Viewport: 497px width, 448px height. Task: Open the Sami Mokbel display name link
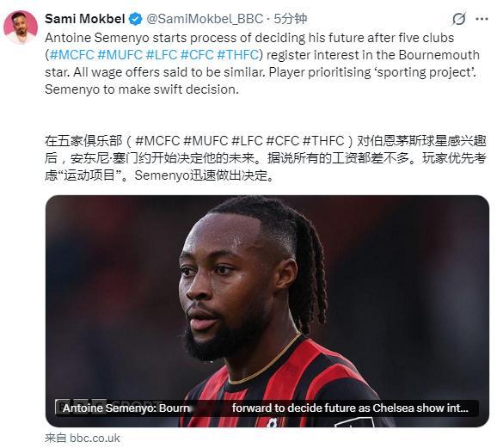point(84,19)
